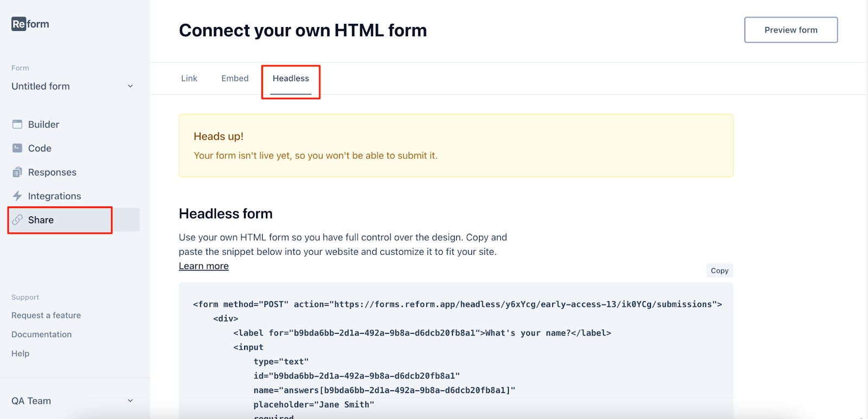Follow the Learn more link
The height and width of the screenshot is (419, 868).
click(x=204, y=266)
